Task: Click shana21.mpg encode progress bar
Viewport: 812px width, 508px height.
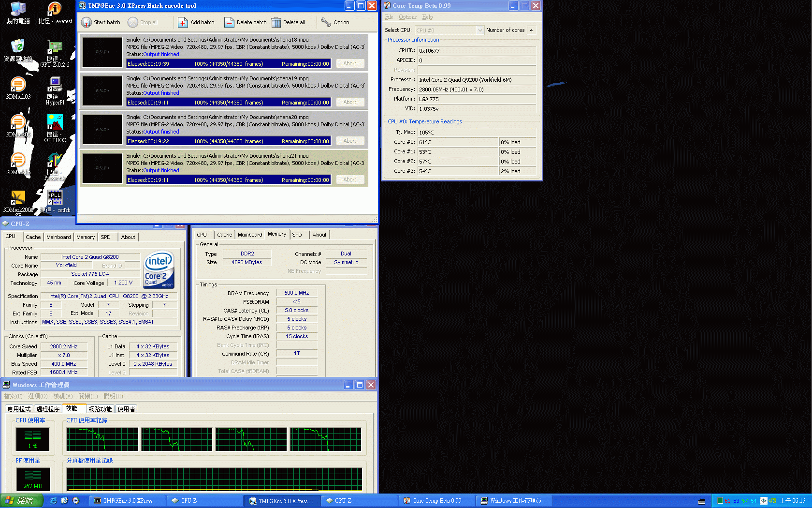Action: coord(228,180)
